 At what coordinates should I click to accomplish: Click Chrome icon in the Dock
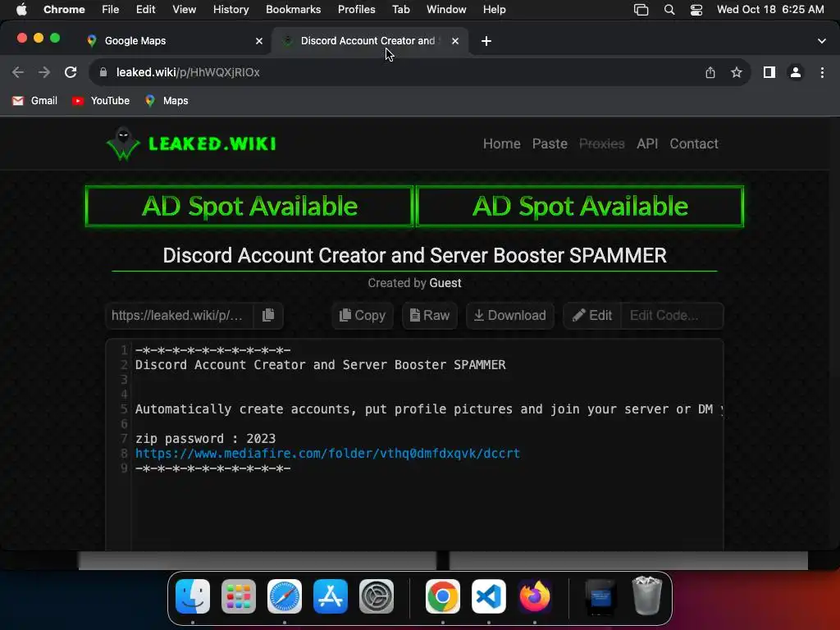(x=442, y=596)
